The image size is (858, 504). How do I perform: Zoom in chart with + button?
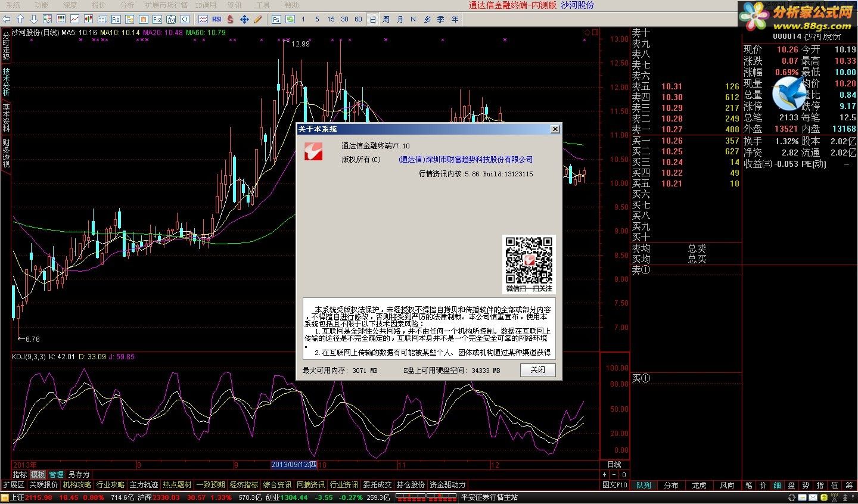coord(604,475)
